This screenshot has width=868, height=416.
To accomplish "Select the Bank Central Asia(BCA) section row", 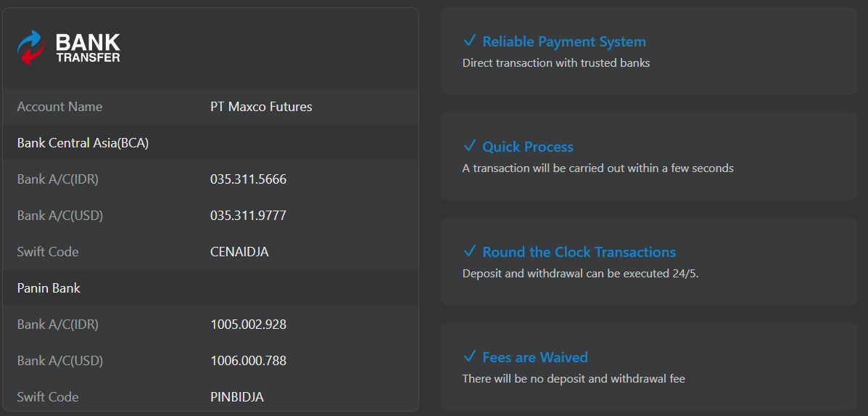I will click(x=210, y=143).
